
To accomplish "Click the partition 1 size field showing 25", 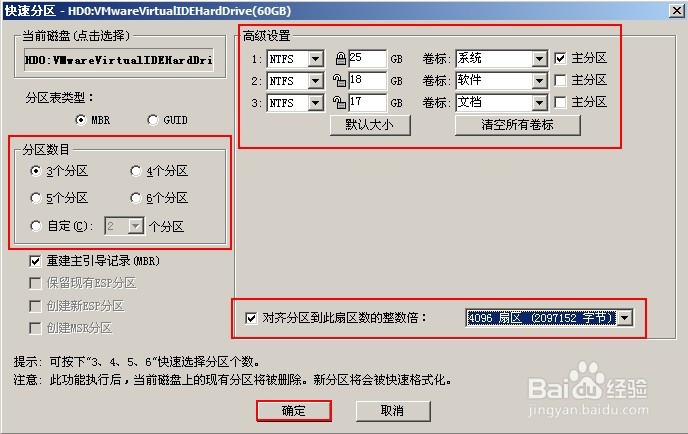I will click(x=368, y=58).
